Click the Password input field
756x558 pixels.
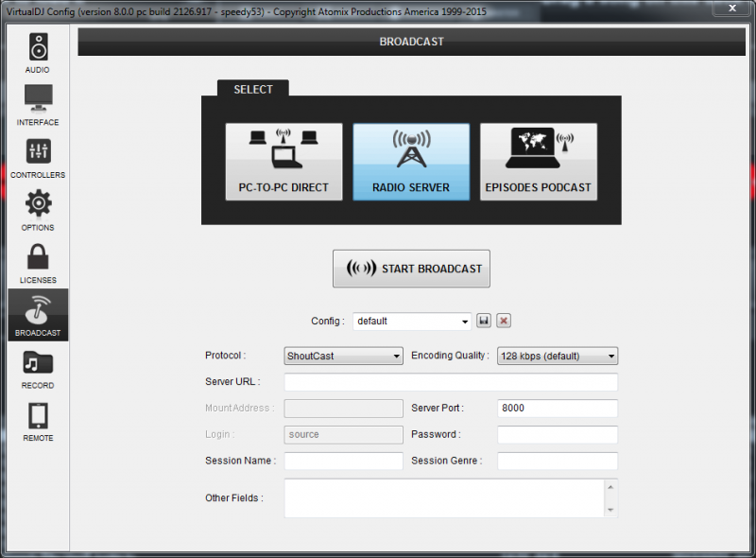click(558, 434)
